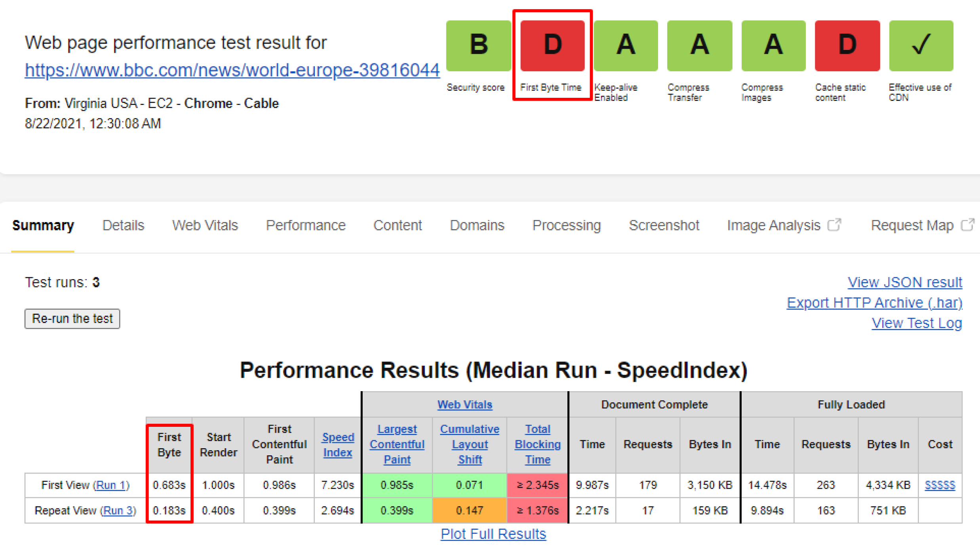Click the 1.000s start render value
Image resolution: width=980 pixels, height=546 pixels.
[218, 485]
